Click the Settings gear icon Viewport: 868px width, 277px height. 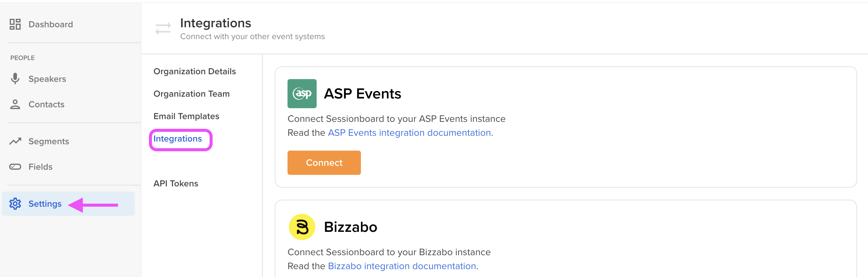pyautogui.click(x=15, y=204)
